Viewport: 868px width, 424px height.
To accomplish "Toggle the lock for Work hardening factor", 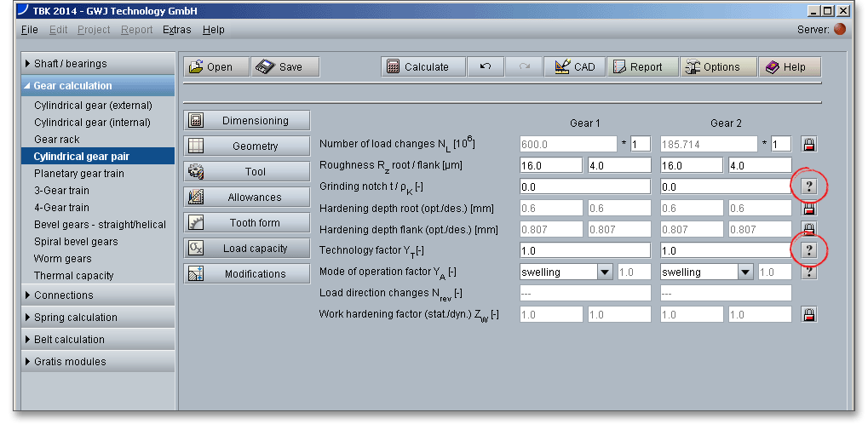I will [809, 314].
